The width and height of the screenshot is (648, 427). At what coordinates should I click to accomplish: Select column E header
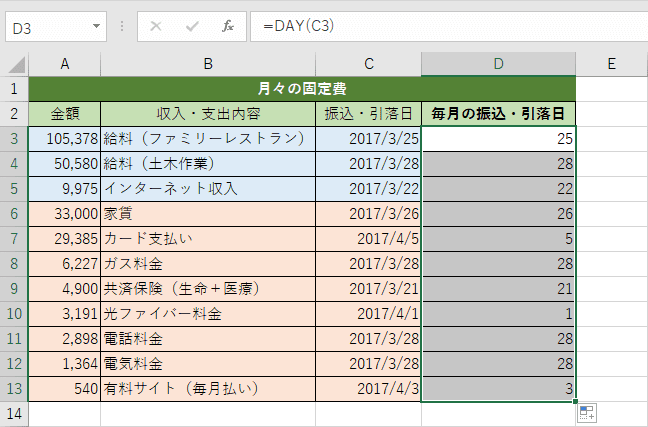pyautogui.click(x=612, y=64)
